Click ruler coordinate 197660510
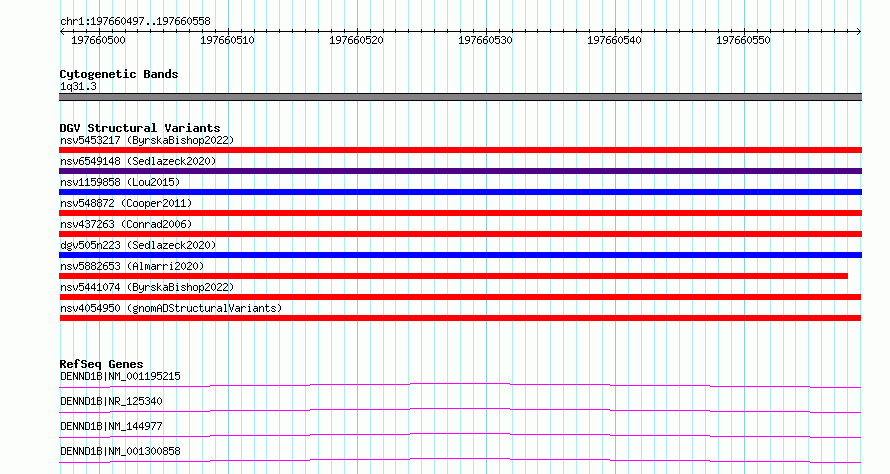This screenshot has width=890, height=474. pos(227,40)
